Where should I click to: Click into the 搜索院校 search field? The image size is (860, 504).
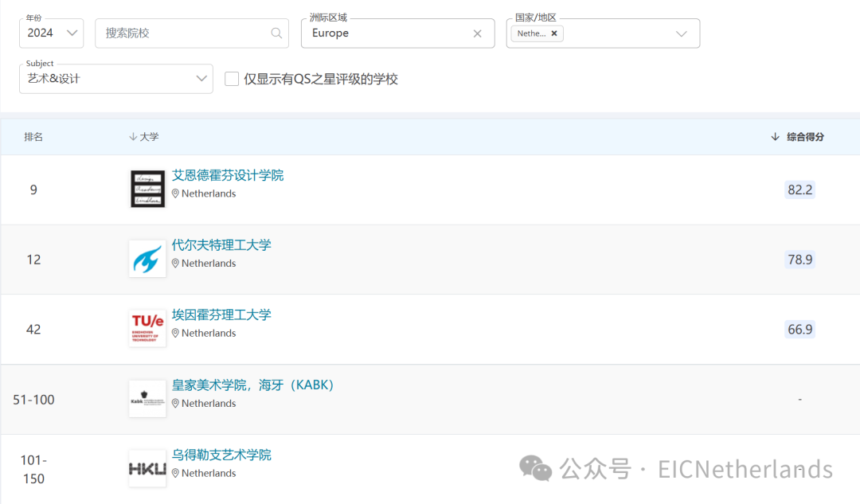[x=192, y=33]
